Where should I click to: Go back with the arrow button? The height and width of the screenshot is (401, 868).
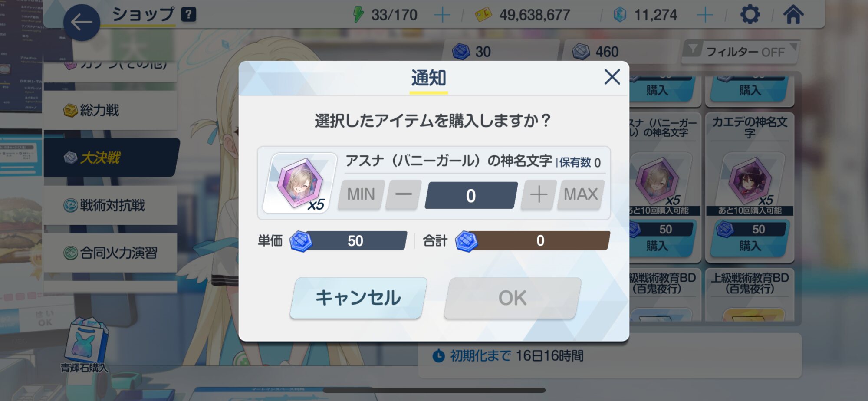pos(82,23)
